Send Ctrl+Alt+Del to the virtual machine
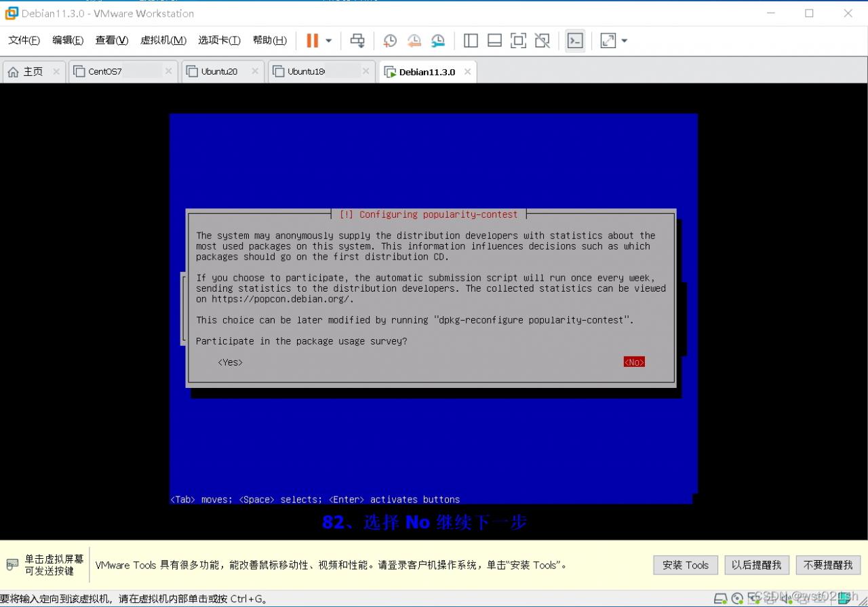Viewport: 868px width, 607px height. 357,41
